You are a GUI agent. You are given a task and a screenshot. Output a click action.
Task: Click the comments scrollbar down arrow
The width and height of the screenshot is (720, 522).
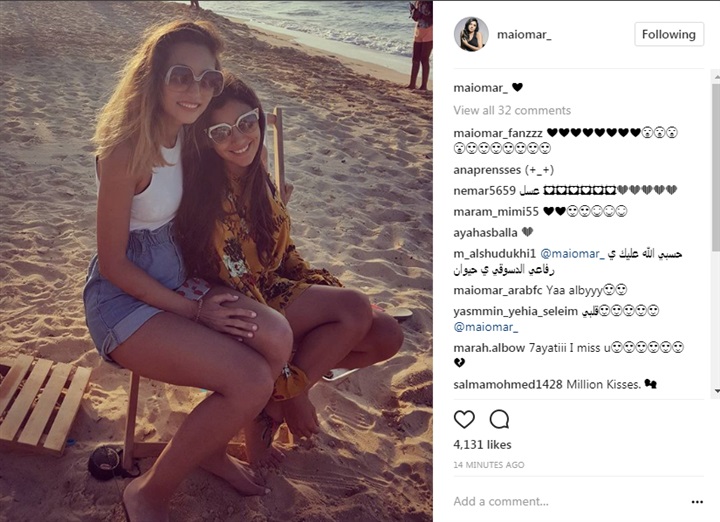tap(717, 391)
